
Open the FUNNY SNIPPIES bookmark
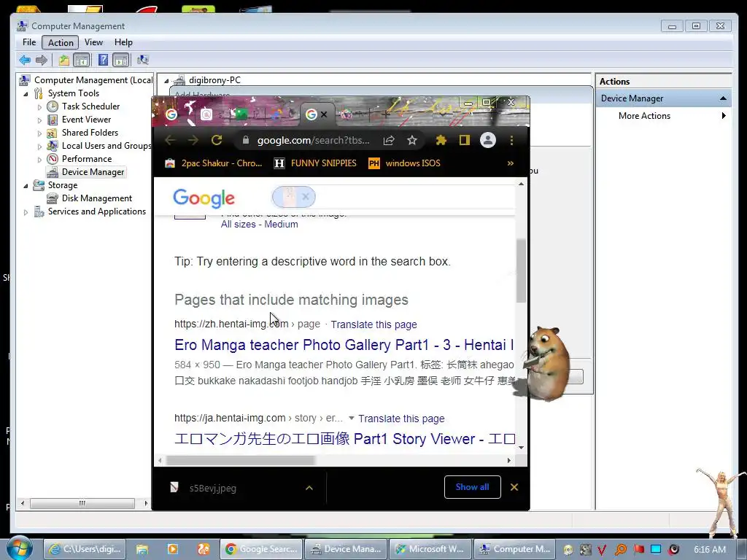pos(315,163)
